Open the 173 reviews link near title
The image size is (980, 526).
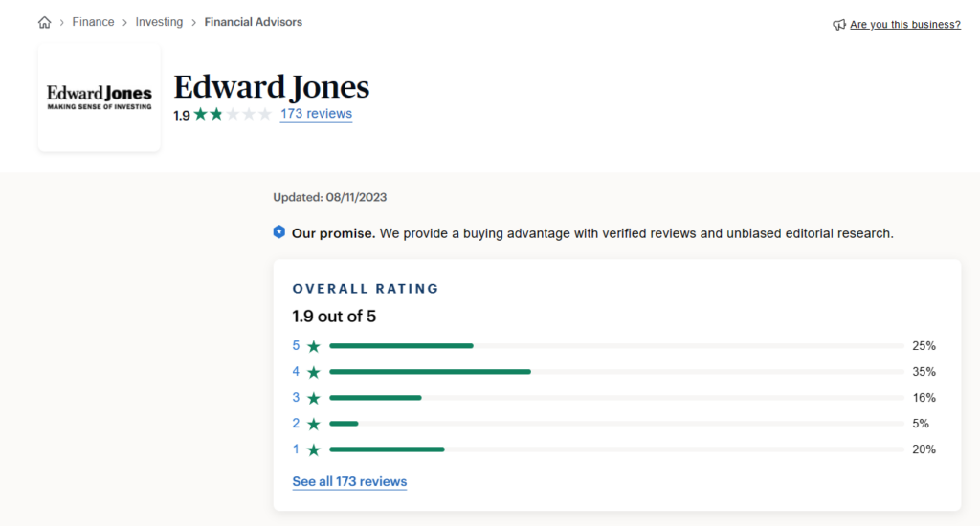pyautogui.click(x=316, y=114)
